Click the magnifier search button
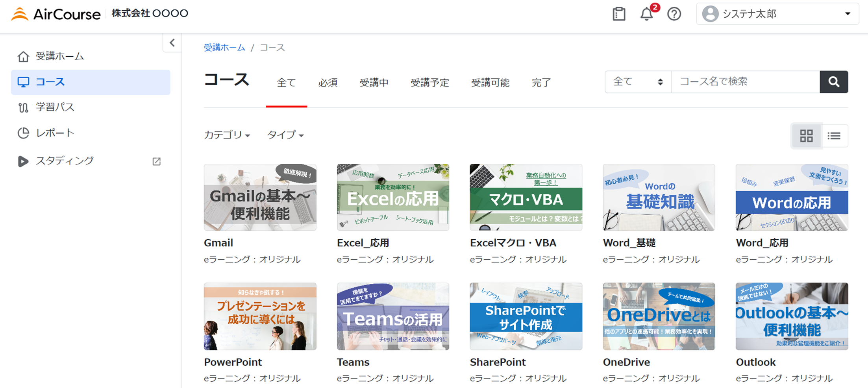 click(834, 82)
